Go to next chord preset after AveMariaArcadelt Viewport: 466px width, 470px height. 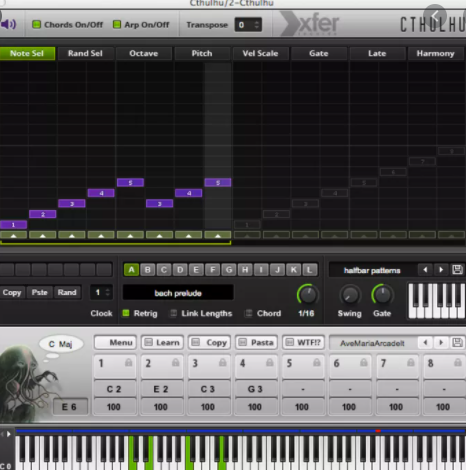point(441,342)
